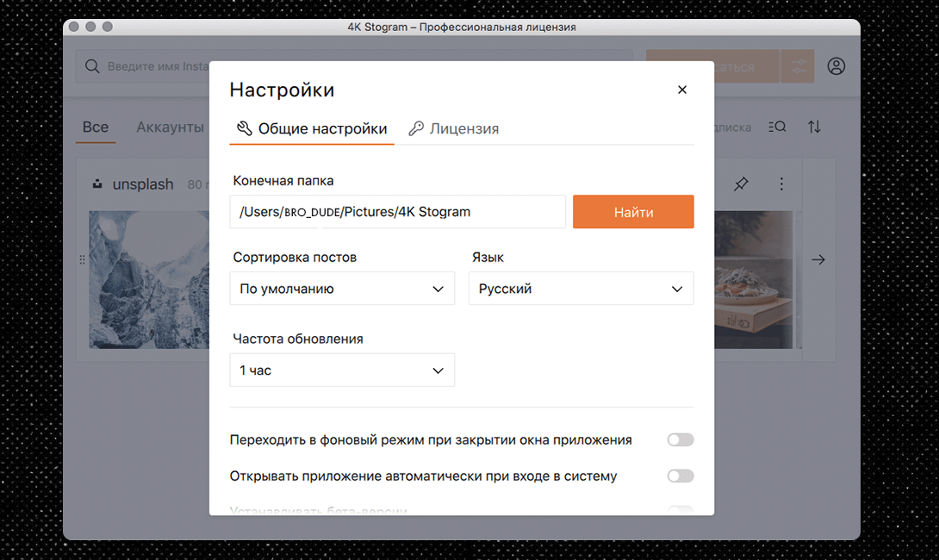The height and width of the screenshot is (560, 939).
Task: Open the three-dot menu for unsplash
Action: pyautogui.click(x=780, y=184)
